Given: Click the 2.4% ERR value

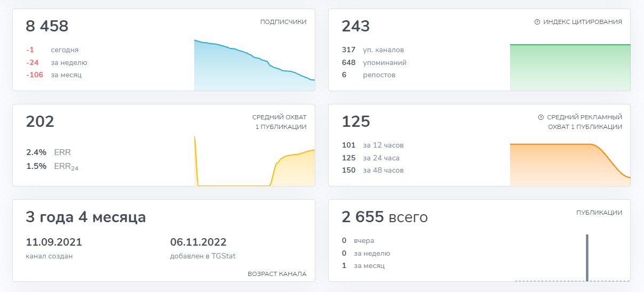Looking at the screenshot, I should [49, 152].
